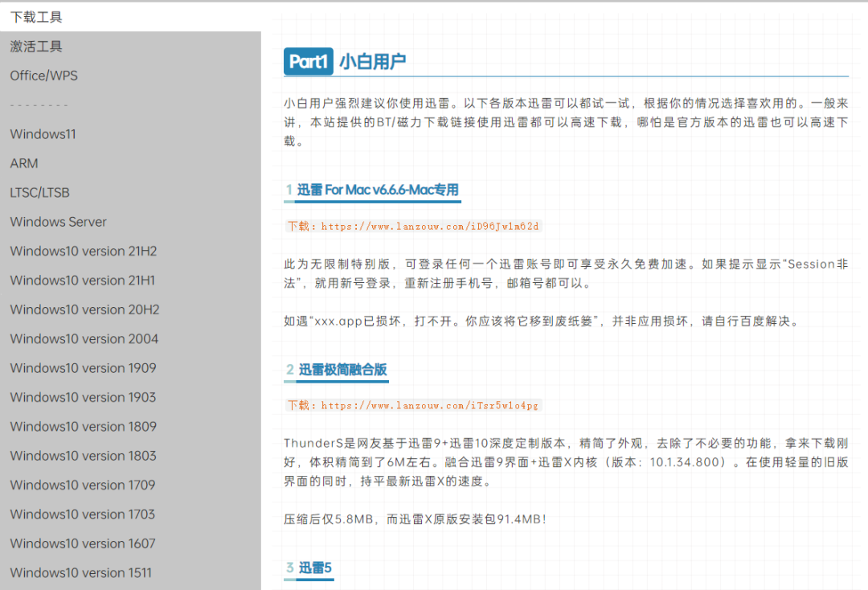Screen dimensions: 868x590
Task: Select Windows10 version 1909
Action: click(x=82, y=367)
